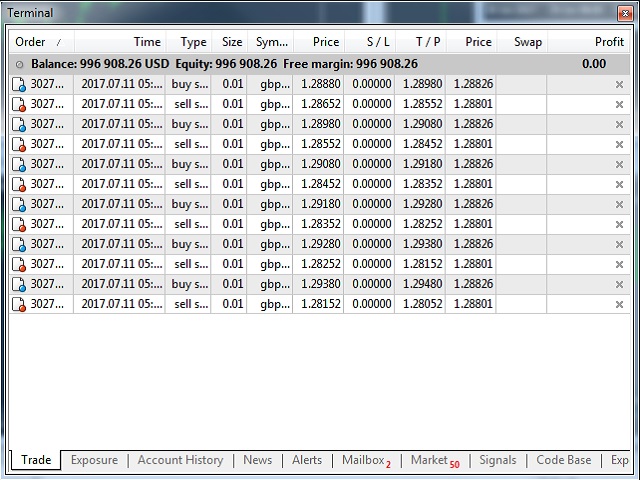Image resolution: width=640 pixels, height=480 pixels.
Task: Open the Exposure tab
Action: click(x=94, y=460)
